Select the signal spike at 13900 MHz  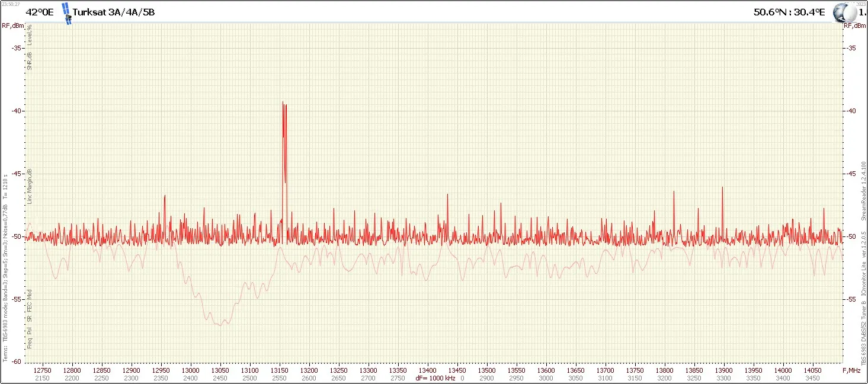tap(722, 188)
